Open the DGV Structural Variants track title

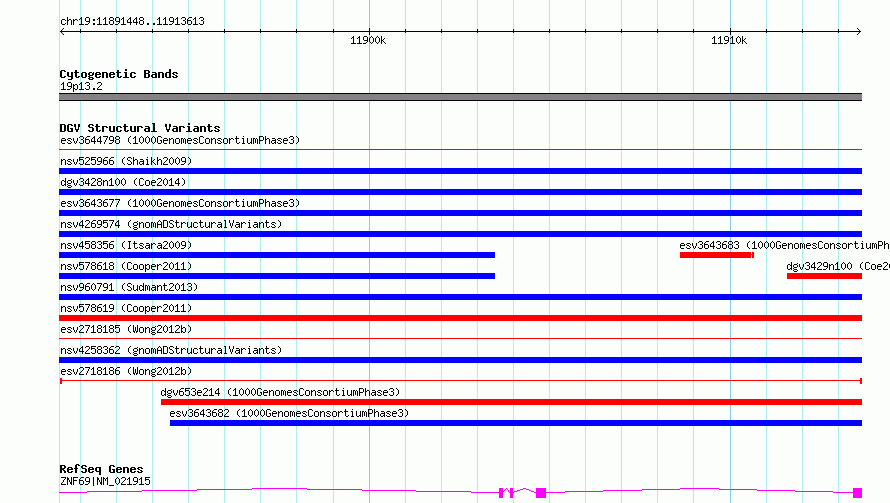pyautogui.click(x=140, y=128)
